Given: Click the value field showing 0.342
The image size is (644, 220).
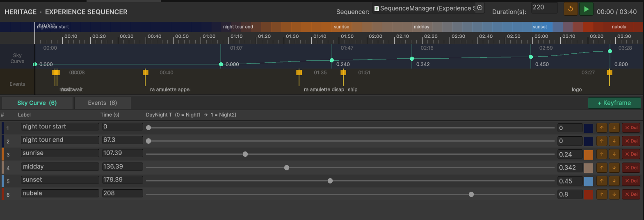Looking at the screenshot, I should coord(570,168).
